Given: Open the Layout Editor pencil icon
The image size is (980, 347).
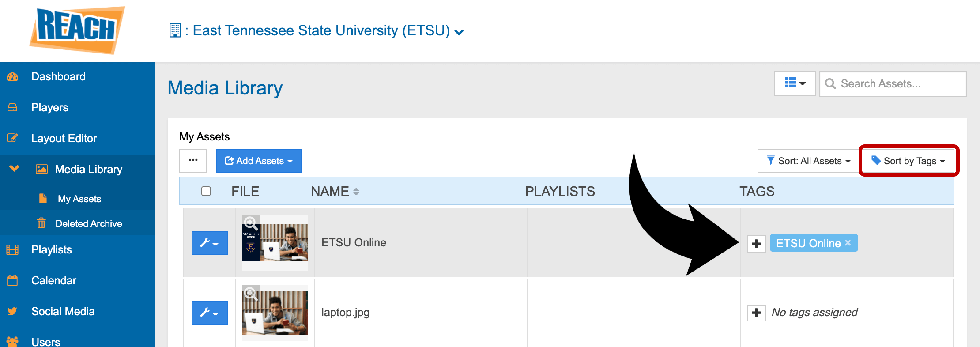Looking at the screenshot, I should (x=12, y=138).
